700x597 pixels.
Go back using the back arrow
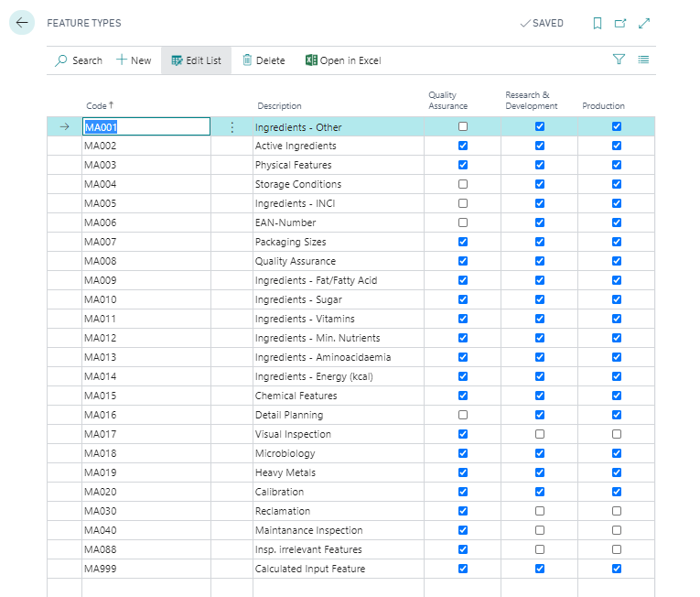tap(22, 22)
